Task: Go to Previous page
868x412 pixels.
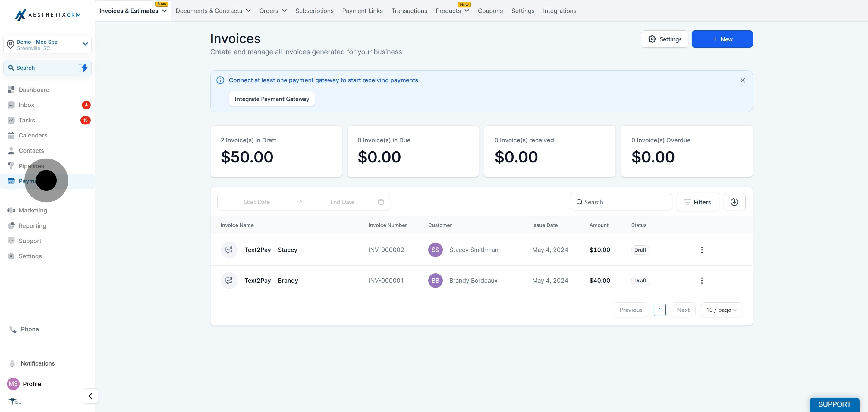Action: 631,310
